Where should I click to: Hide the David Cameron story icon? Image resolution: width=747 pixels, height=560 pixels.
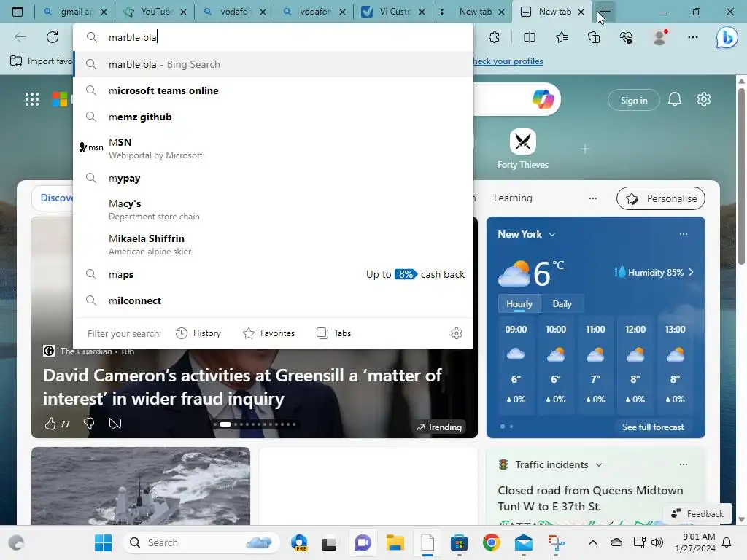[x=115, y=424]
